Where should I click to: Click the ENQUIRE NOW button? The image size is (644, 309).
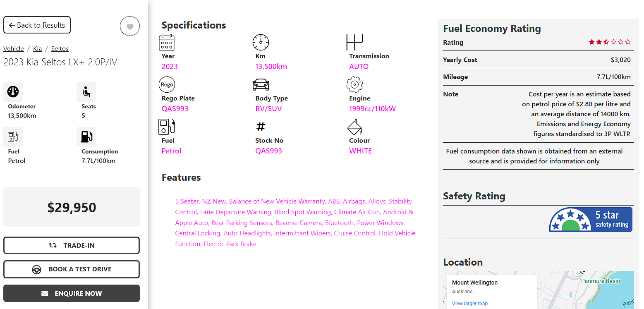point(72,293)
